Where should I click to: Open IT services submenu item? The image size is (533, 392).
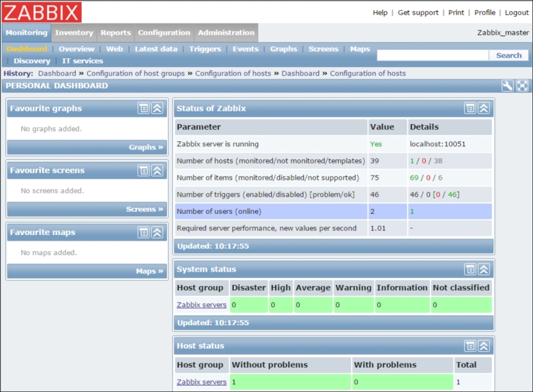[x=82, y=61]
